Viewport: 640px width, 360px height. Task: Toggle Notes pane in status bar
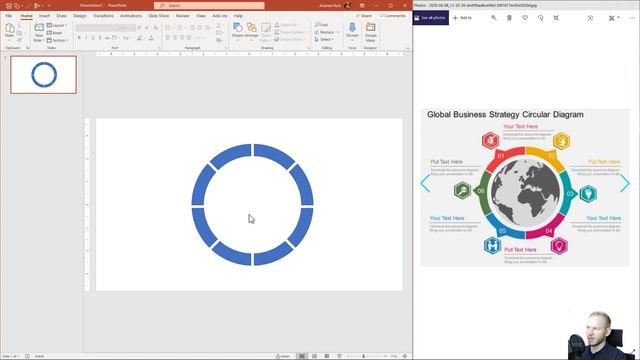coord(282,356)
